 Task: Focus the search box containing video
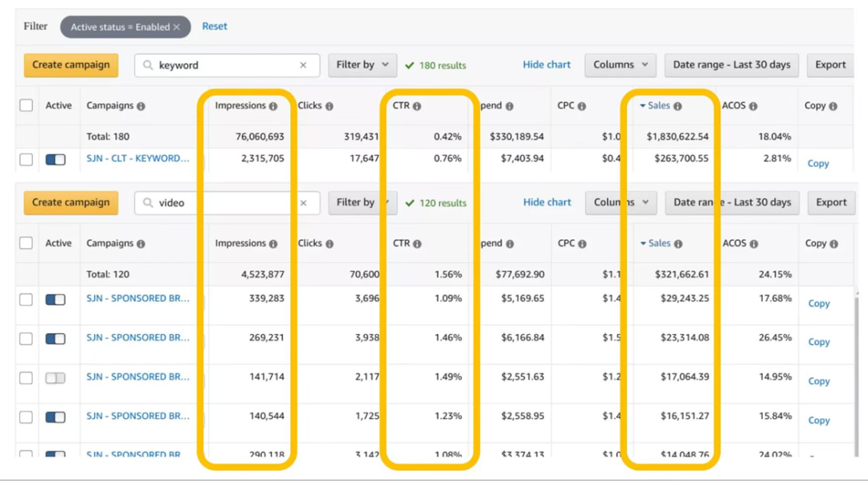point(227,203)
